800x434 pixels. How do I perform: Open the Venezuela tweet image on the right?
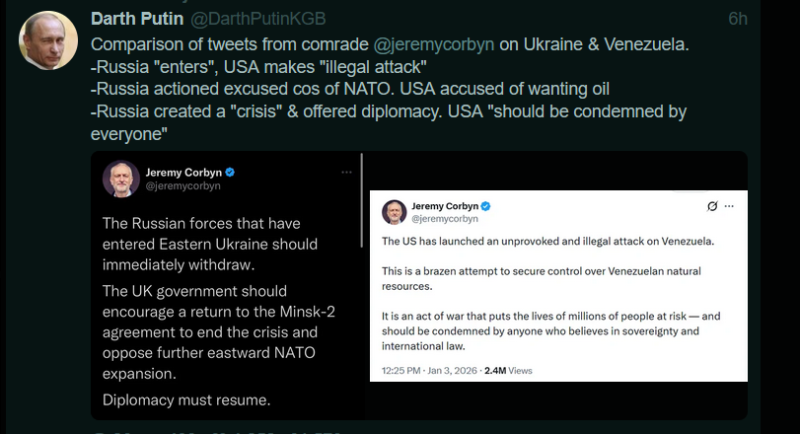559,285
